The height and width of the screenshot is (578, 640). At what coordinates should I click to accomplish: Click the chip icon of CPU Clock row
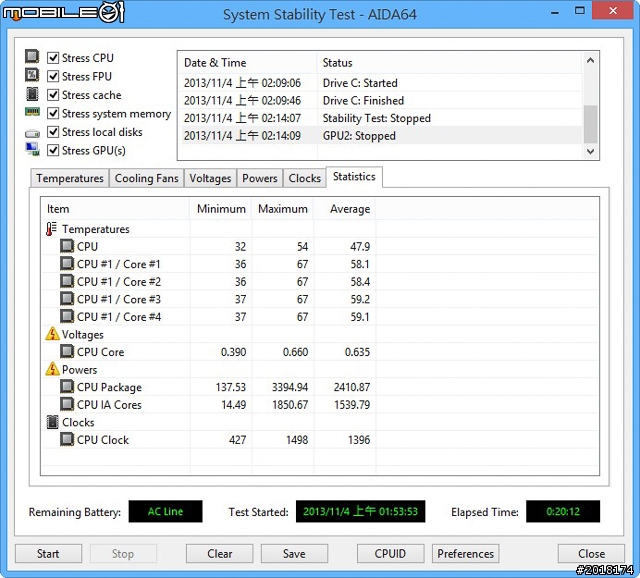pos(67,439)
